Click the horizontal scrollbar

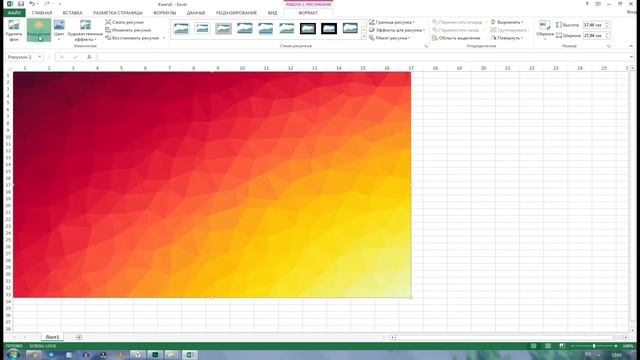point(509,338)
